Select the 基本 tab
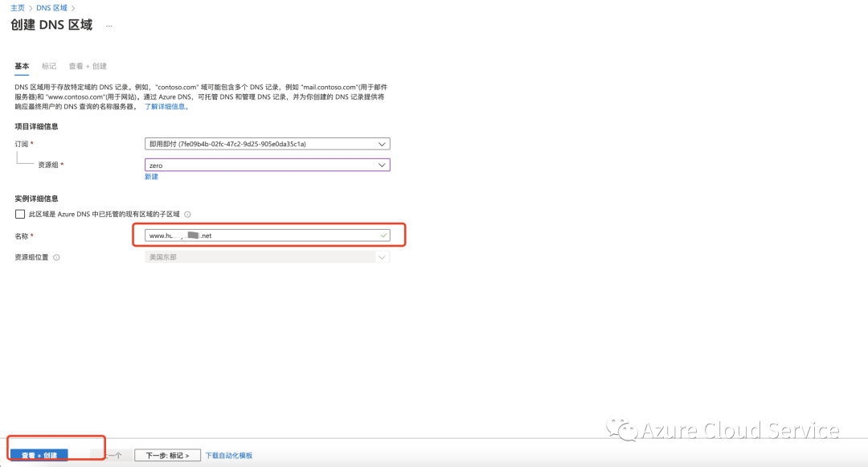This screenshot has width=868, height=467. 22,66
